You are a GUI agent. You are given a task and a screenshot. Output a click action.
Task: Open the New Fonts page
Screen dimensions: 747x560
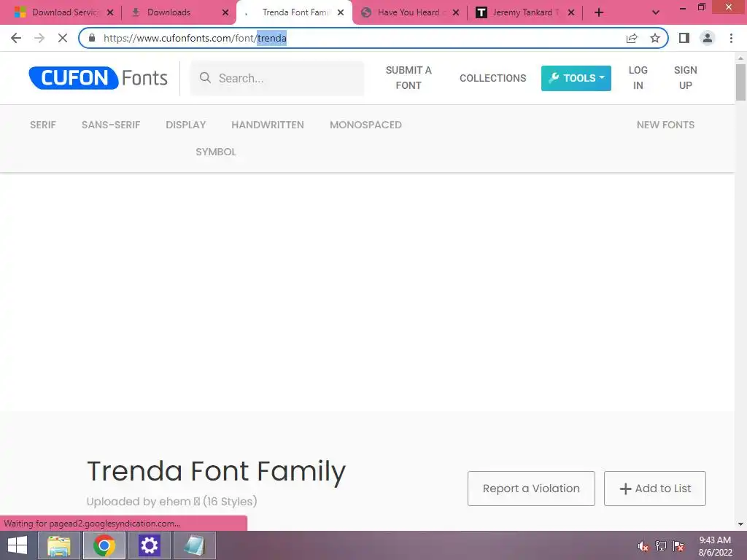tap(665, 125)
